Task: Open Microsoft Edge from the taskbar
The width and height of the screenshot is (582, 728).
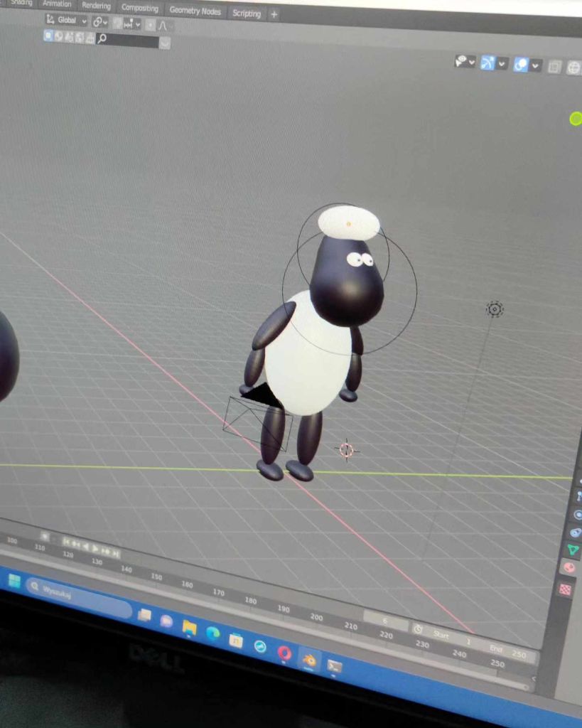Action: (x=213, y=633)
